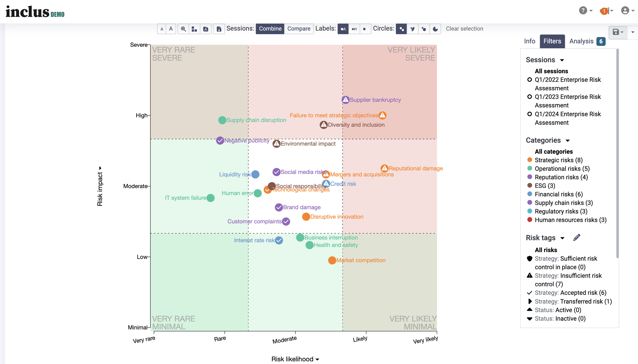Click the edit risk tags pencil icon

[576, 238]
